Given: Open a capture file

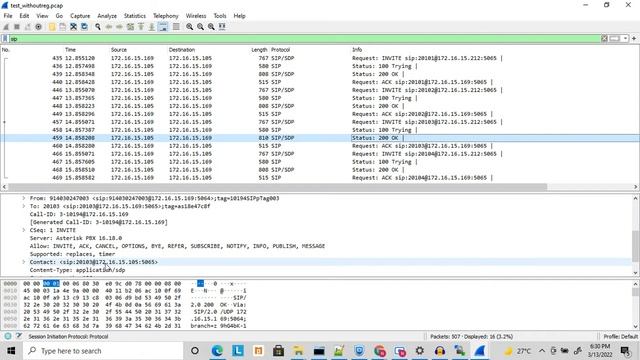Looking at the screenshot, I should [x=52, y=27].
